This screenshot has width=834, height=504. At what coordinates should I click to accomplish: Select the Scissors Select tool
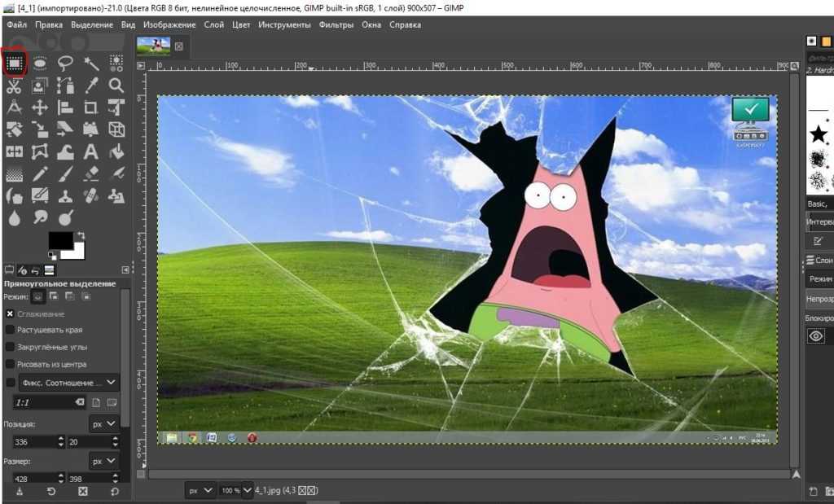point(14,85)
